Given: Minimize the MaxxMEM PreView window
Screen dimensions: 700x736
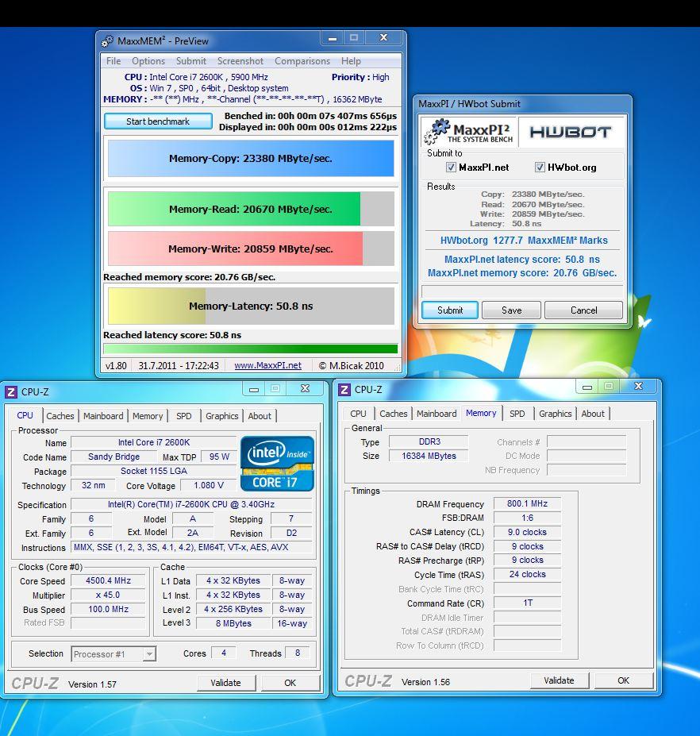Looking at the screenshot, I should point(333,38).
